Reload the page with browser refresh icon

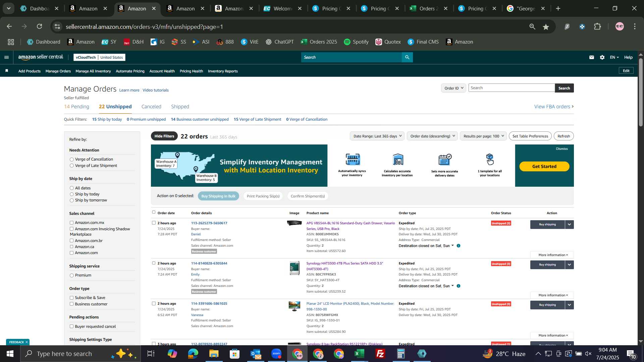40,26
